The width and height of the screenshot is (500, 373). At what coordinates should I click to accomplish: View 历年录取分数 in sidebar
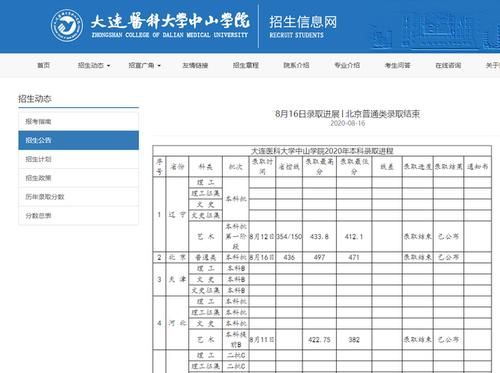pyautogui.click(x=79, y=197)
